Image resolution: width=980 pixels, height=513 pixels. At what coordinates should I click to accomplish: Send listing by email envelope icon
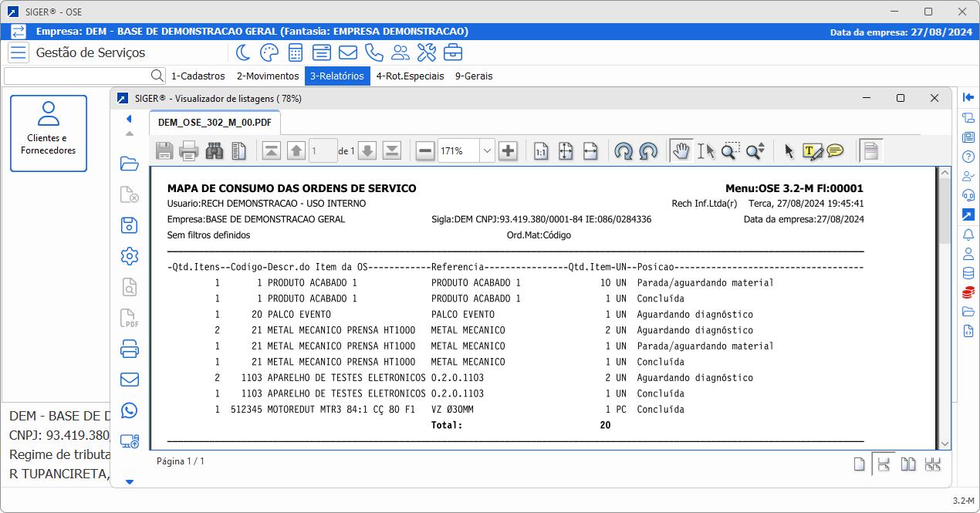pyautogui.click(x=130, y=380)
